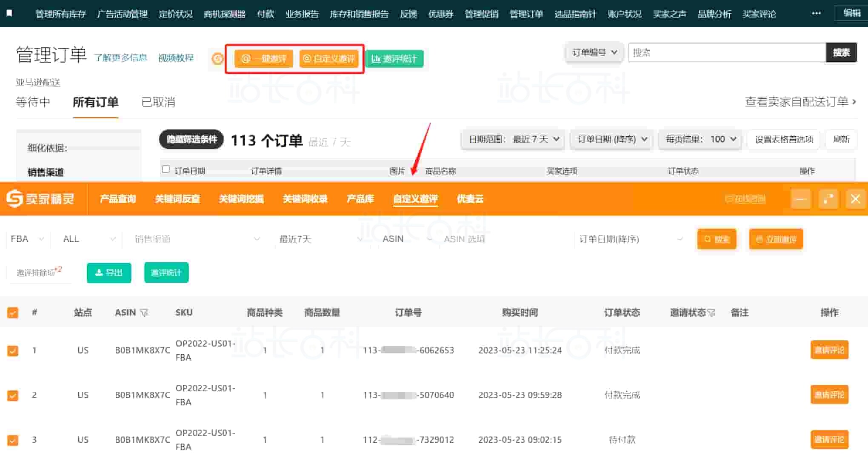Toggle the checkbox for row 3 order ending 7329012
Screen dimensions: 868x462
coord(13,440)
